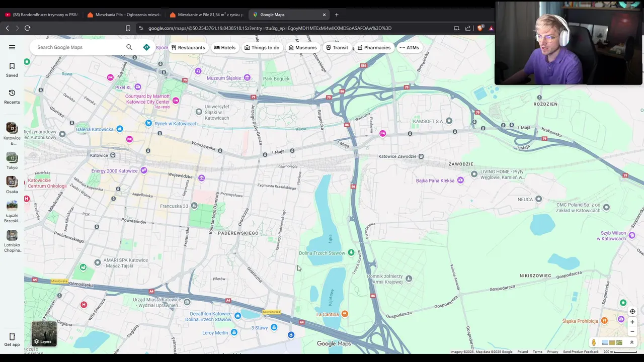Open the Saved places panel
This screenshot has height=362, width=644.
pyautogui.click(x=12, y=70)
